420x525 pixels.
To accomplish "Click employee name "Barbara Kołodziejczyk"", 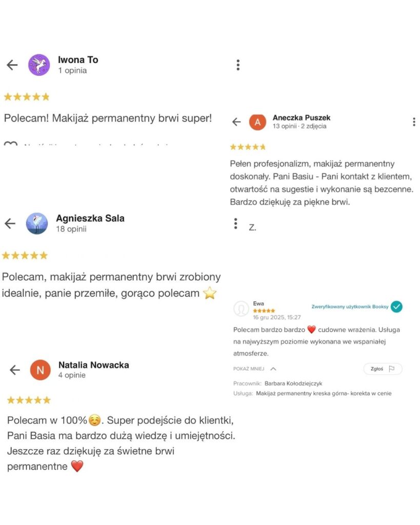I will [x=293, y=383].
